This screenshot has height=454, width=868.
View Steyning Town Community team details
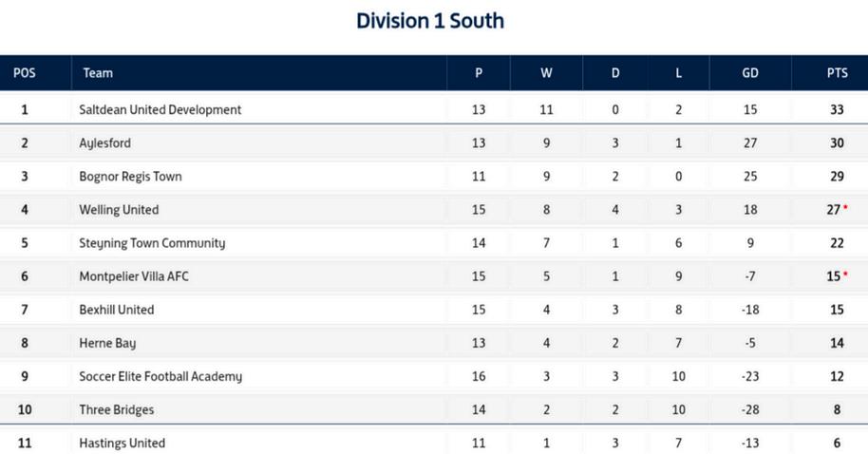tap(152, 243)
